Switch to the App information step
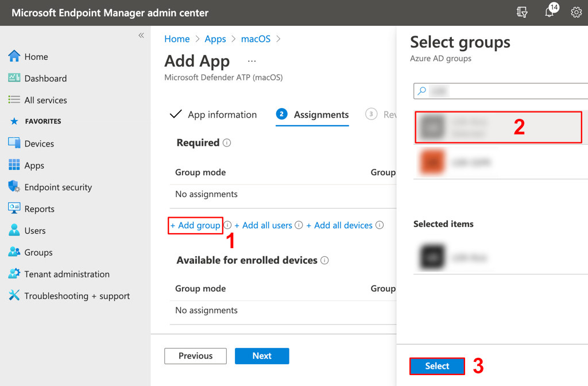 (x=214, y=114)
